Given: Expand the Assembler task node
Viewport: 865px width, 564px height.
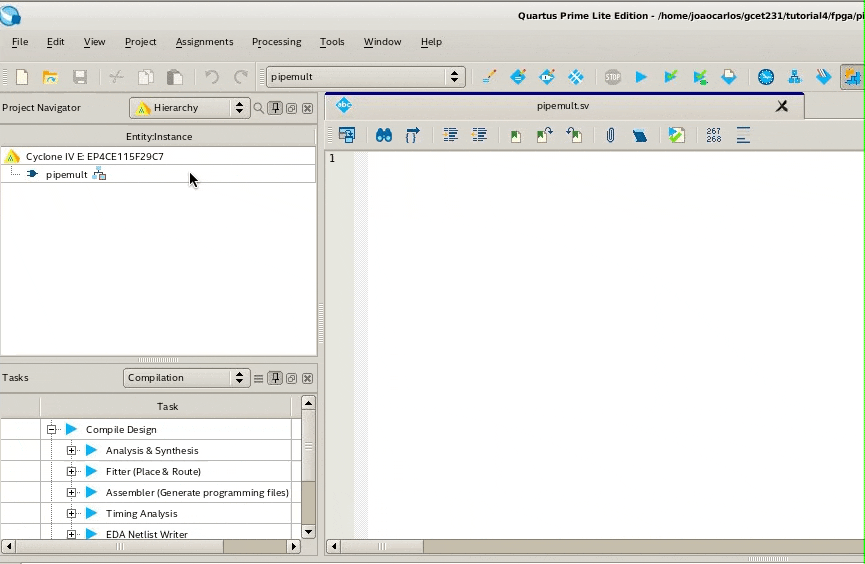Looking at the screenshot, I should 71,492.
